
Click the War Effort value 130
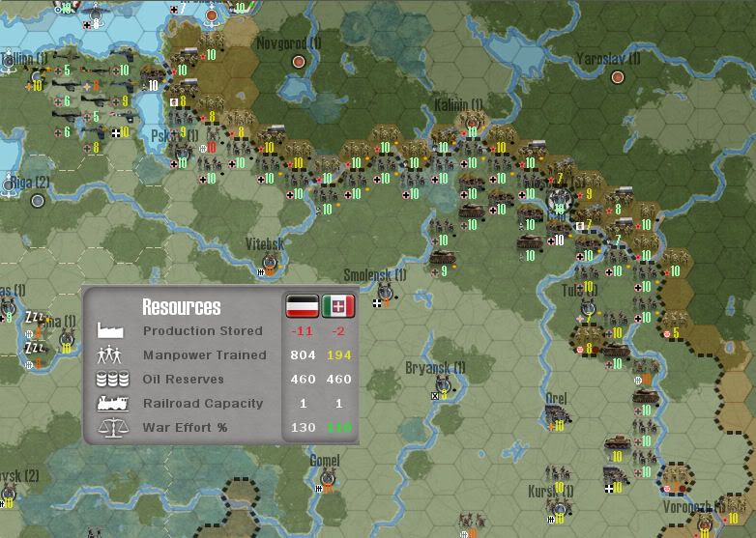coord(302,428)
